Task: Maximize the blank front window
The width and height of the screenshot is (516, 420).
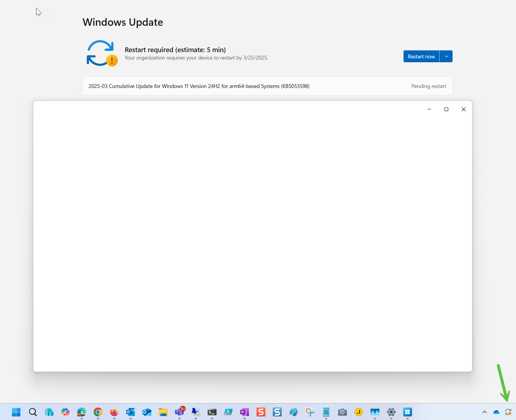Action: (x=446, y=109)
